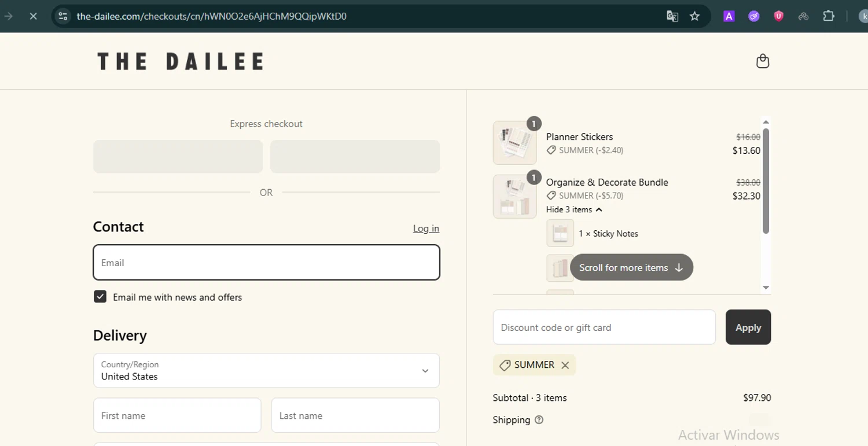Click the down arrow on the order summary scrollbar
Image resolution: width=868 pixels, height=446 pixels.
[766, 287]
